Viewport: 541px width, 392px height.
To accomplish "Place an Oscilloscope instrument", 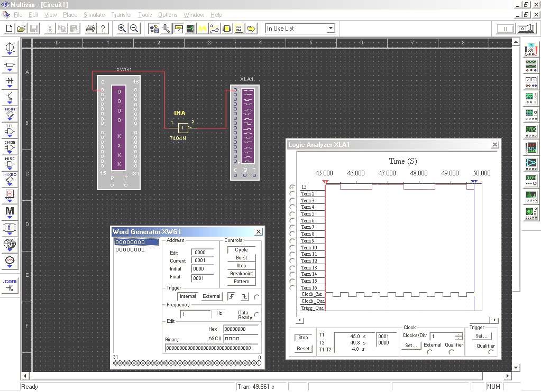I will pyautogui.click(x=531, y=99).
